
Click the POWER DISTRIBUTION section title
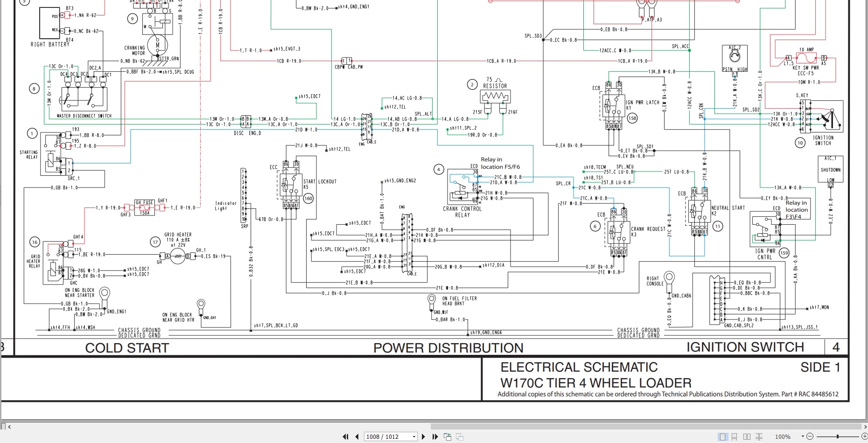[x=448, y=348]
